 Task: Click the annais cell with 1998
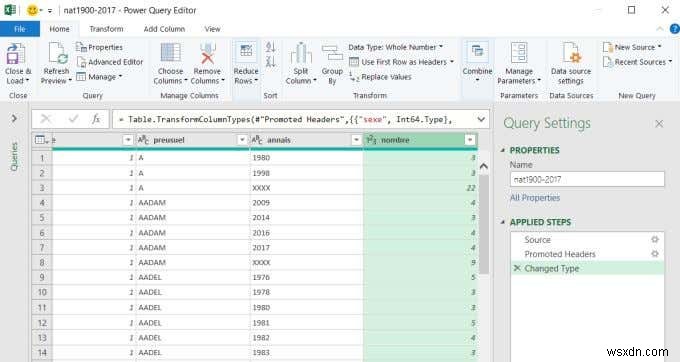[x=306, y=173]
